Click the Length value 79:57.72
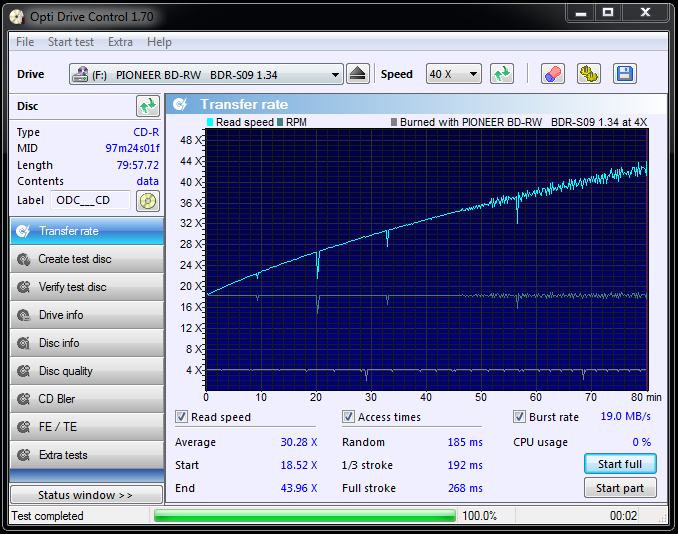The height and width of the screenshot is (534, 678). click(138, 165)
